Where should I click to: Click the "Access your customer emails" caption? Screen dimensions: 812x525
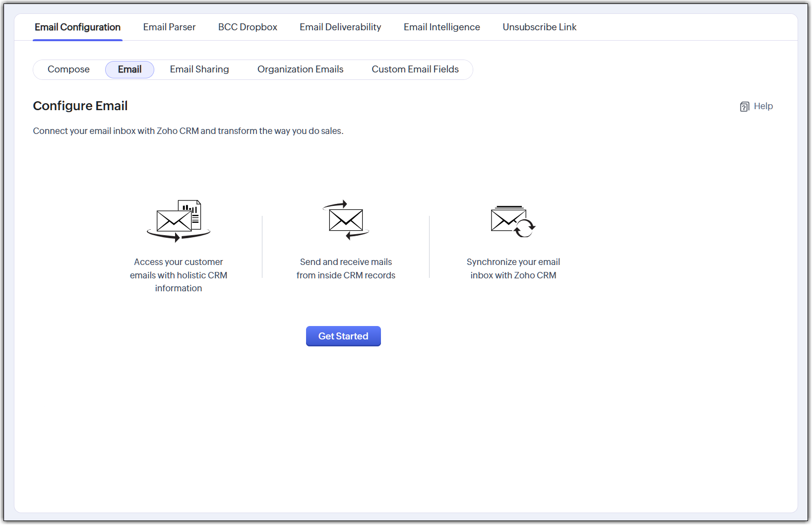pyautogui.click(x=179, y=275)
